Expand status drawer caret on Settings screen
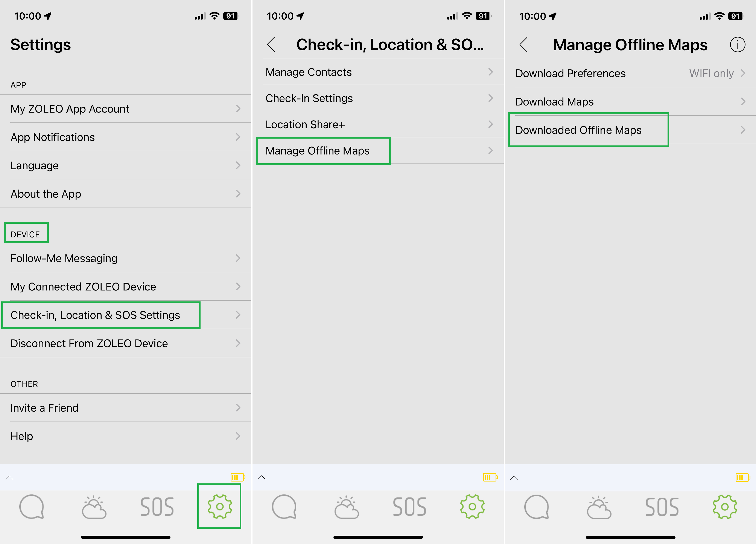Image resolution: width=756 pixels, height=544 pixels. 9,477
